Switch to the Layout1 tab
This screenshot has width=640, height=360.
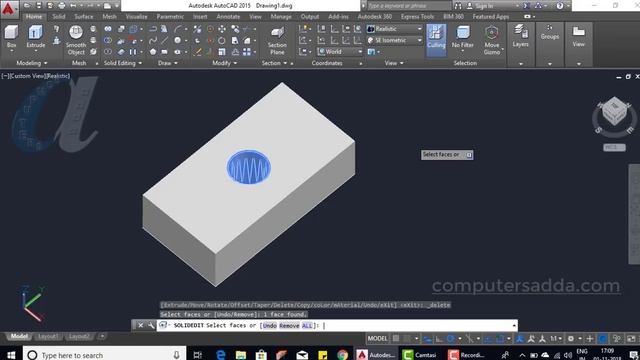point(48,337)
